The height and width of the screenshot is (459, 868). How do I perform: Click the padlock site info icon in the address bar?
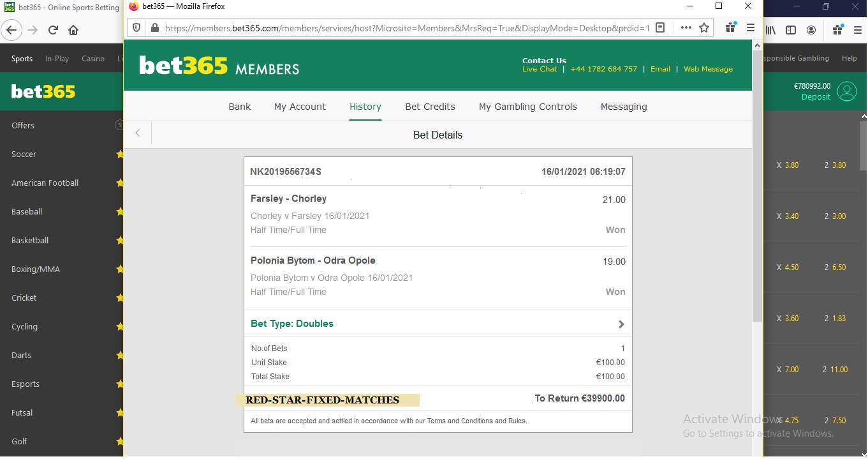tap(154, 28)
